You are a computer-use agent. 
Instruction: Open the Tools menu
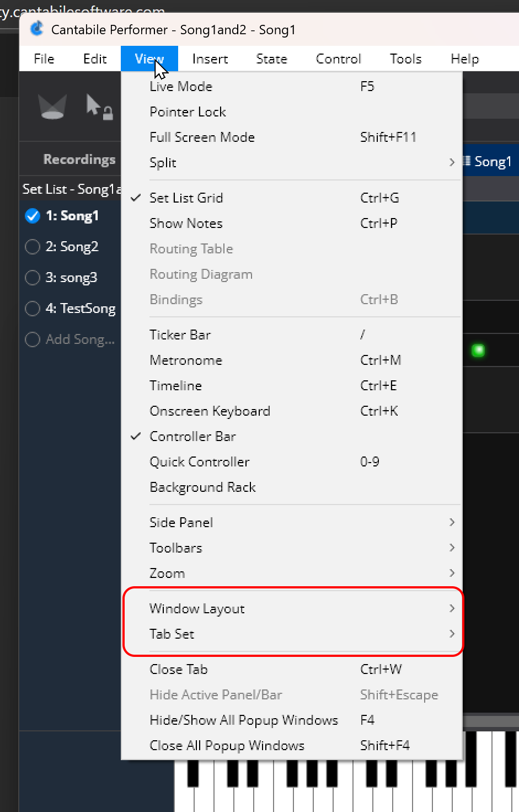tap(405, 59)
